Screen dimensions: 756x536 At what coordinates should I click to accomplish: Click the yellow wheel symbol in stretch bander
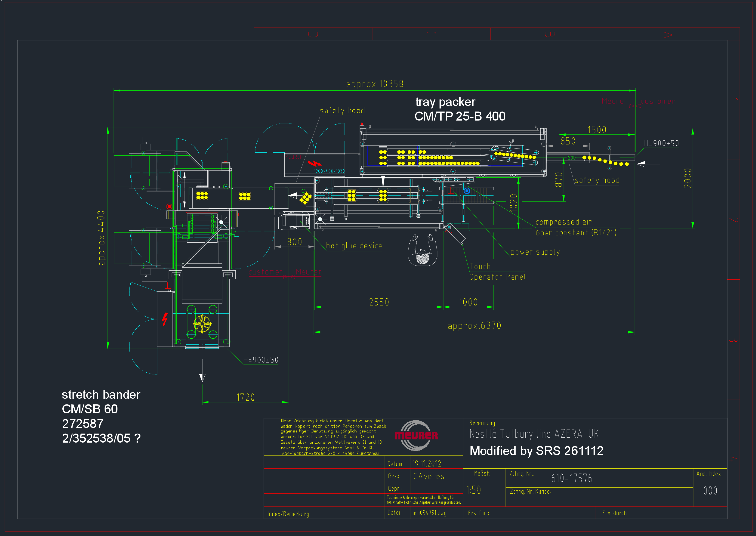click(x=202, y=324)
